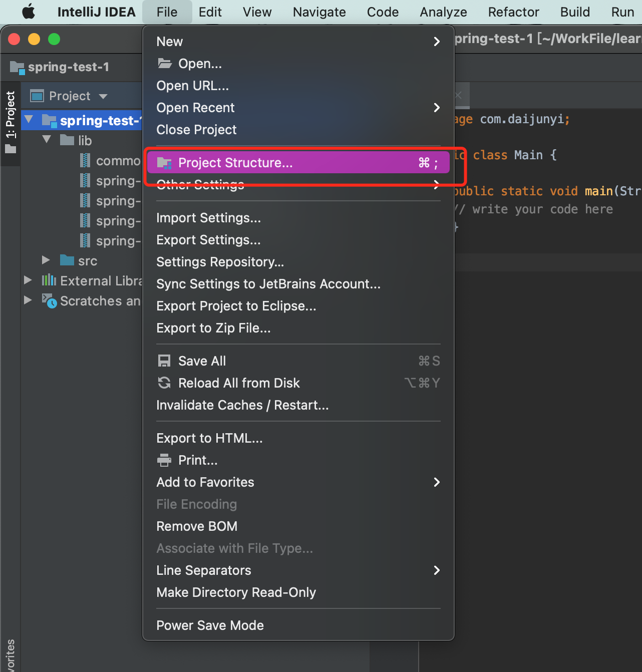Select the lib folder icon
This screenshot has height=672, width=642.
(67, 140)
